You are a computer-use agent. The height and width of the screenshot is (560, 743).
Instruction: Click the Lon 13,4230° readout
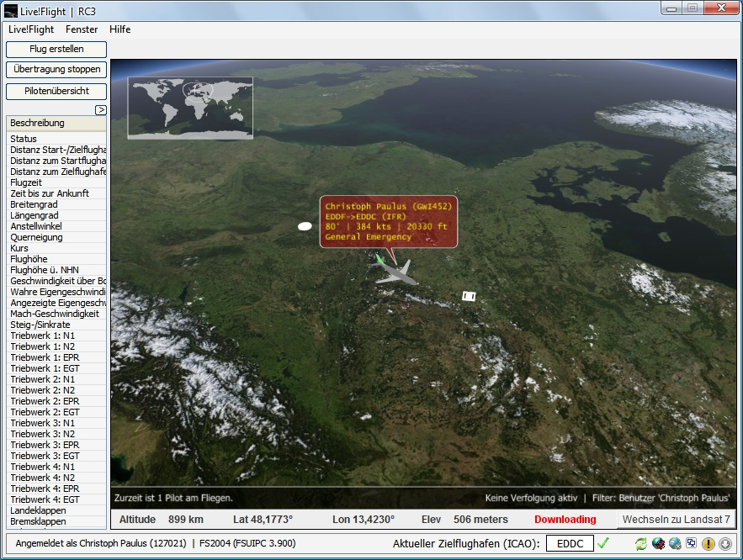pos(364,520)
